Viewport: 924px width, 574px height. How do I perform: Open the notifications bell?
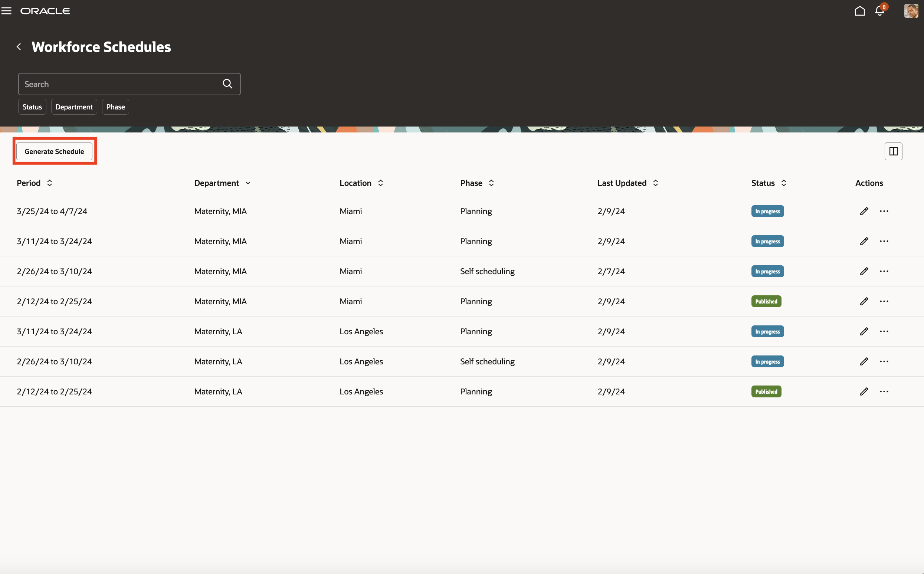click(x=879, y=11)
